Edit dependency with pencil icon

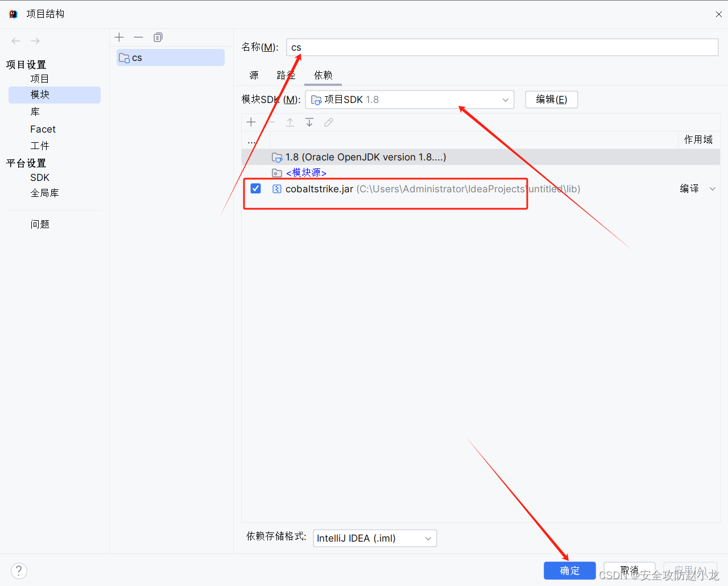tap(329, 122)
